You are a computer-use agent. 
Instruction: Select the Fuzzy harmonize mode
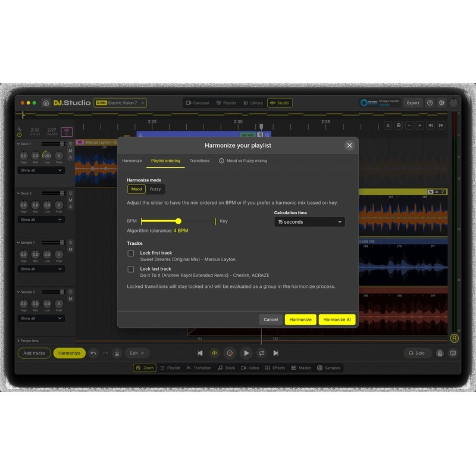pyautogui.click(x=155, y=189)
